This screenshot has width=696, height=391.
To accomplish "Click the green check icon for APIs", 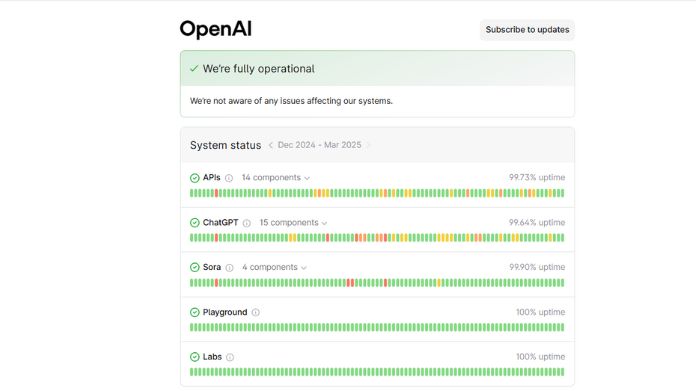I will click(x=194, y=178).
